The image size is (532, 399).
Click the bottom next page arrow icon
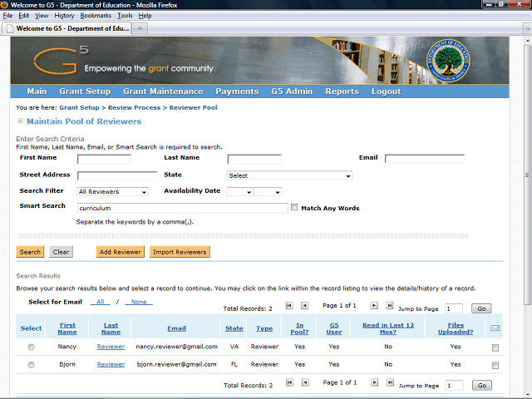[x=374, y=384]
